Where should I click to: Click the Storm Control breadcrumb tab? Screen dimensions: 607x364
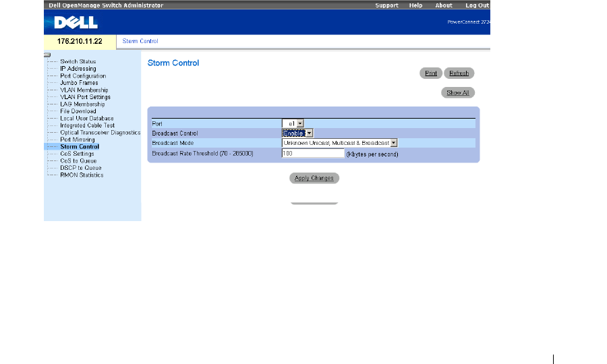[140, 41]
